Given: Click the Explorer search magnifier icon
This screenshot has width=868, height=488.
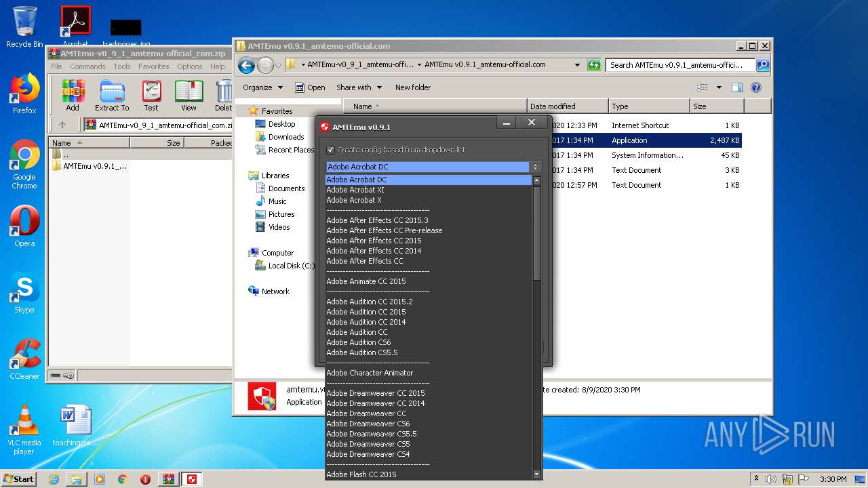Looking at the screenshot, I should [x=763, y=65].
